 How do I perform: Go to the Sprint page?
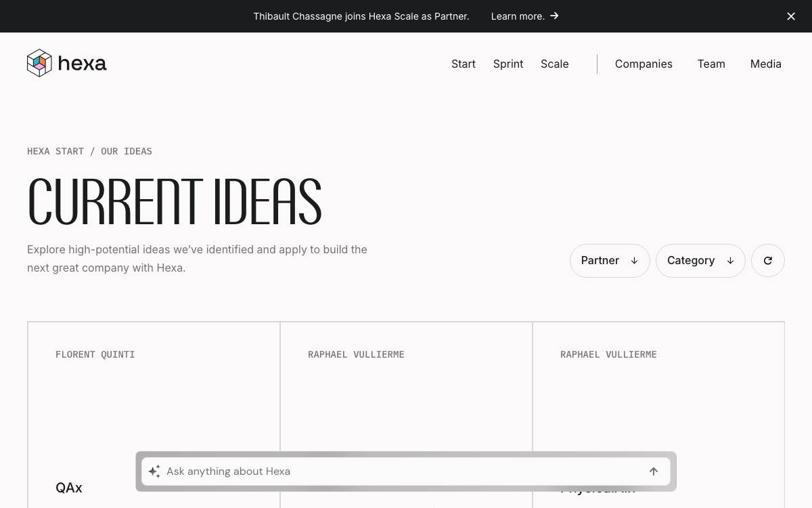pyautogui.click(x=508, y=64)
